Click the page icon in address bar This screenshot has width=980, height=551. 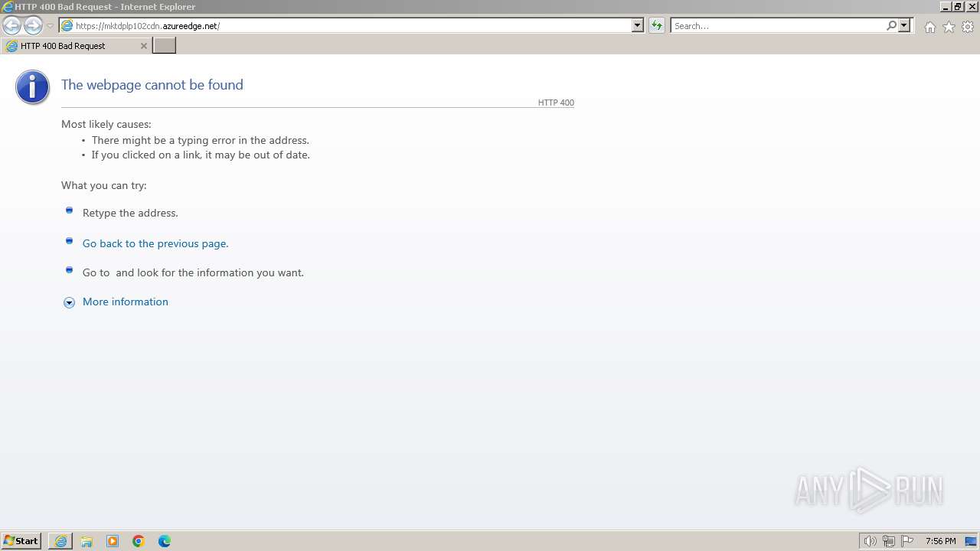click(67, 26)
